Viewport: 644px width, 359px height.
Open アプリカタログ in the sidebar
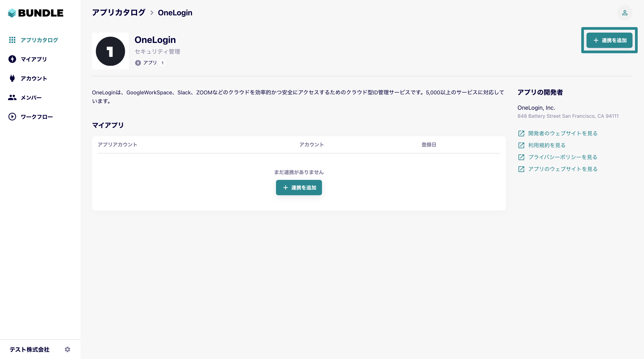[34, 40]
